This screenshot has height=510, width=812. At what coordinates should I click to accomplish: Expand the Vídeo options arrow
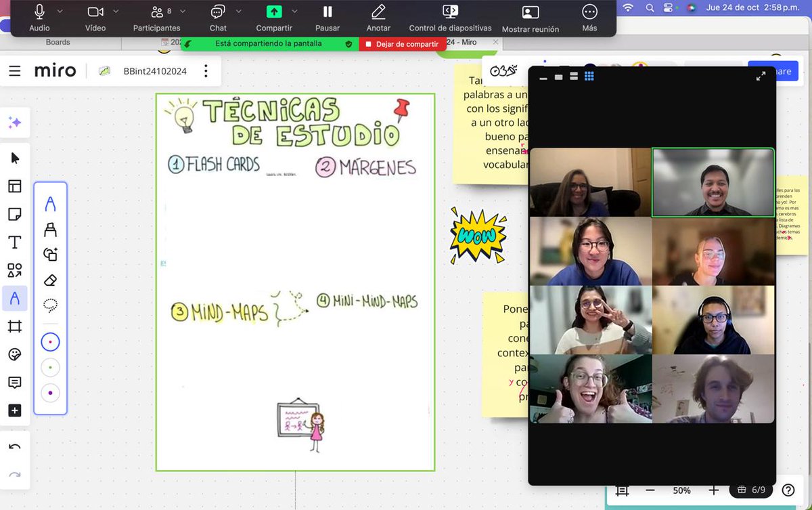pos(116,12)
